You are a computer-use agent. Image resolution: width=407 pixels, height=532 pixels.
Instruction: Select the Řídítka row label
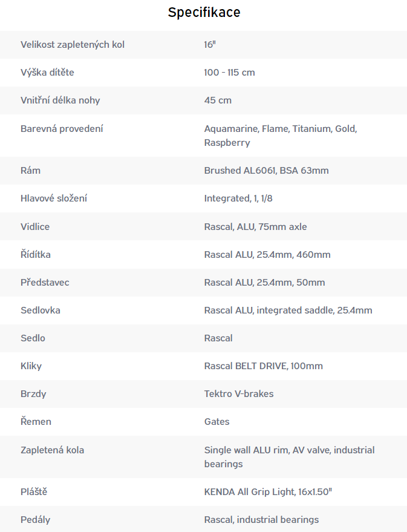(36, 254)
